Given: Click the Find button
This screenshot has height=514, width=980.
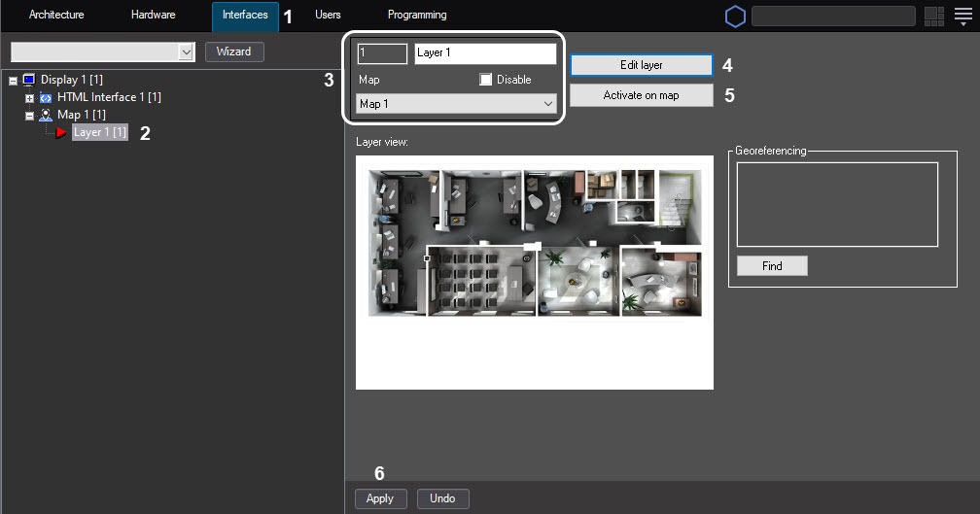Looking at the screenshot, I should (772, 266).
